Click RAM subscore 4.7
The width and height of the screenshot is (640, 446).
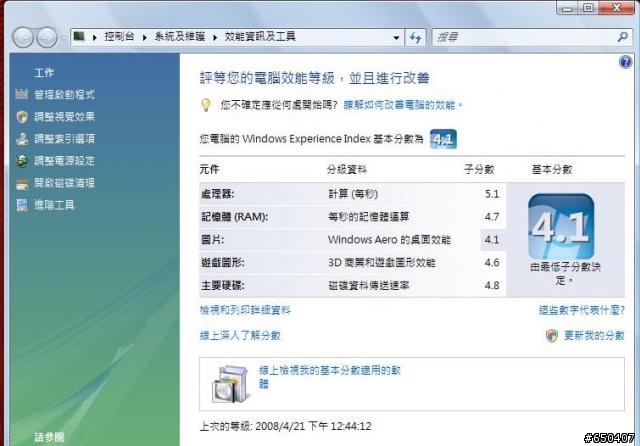coord(492,217)
